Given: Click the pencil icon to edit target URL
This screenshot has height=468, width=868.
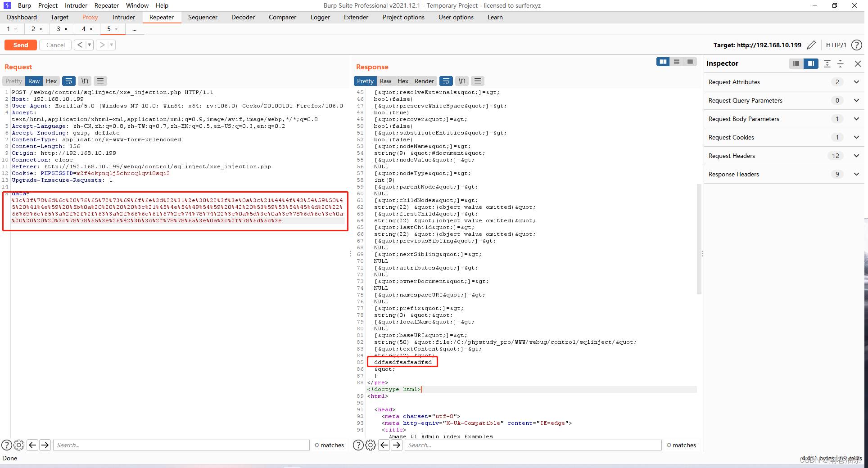Looking at the screenshot, I should tap(812, 45).
